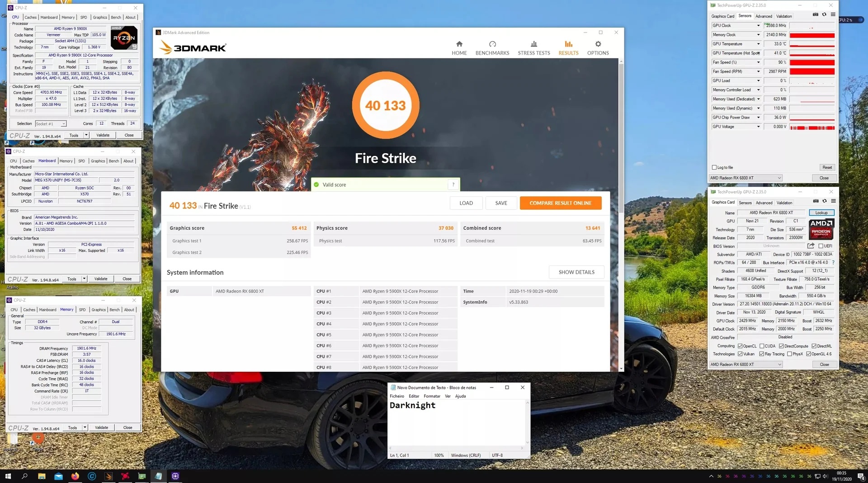This screenshot has width=868, height=483.
Task: Open the CPU-Z taskbar icon
Action: 175,476
